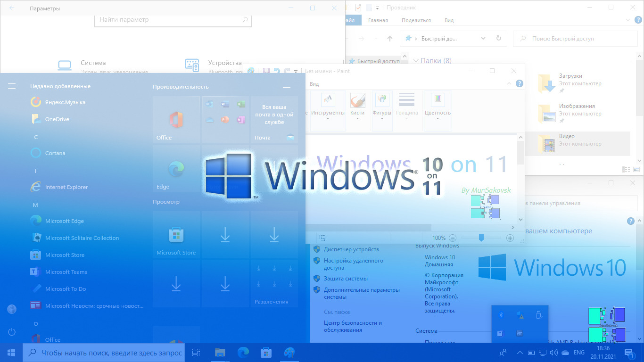Adjust the Paint zoom slider
Screen dimensions: 644x362
tap(481, 238)
